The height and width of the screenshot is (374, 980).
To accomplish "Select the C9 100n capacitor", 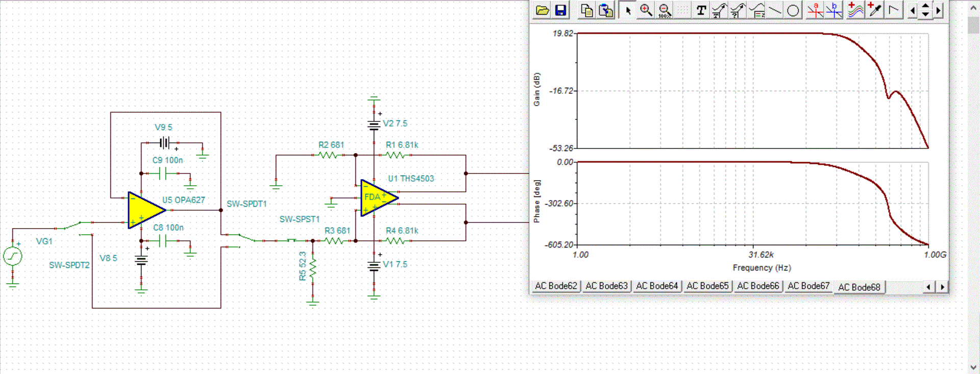I will click(x=163, y=173).
